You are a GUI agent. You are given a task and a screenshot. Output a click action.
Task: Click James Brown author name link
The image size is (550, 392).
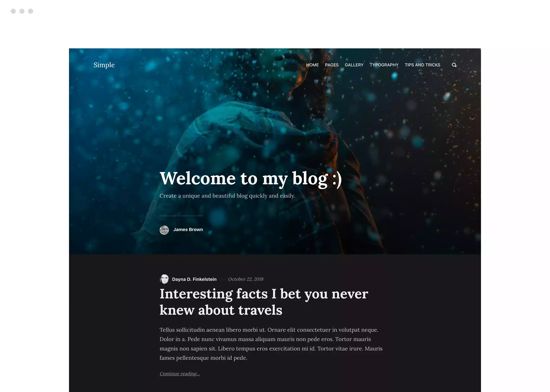[188, 229]
